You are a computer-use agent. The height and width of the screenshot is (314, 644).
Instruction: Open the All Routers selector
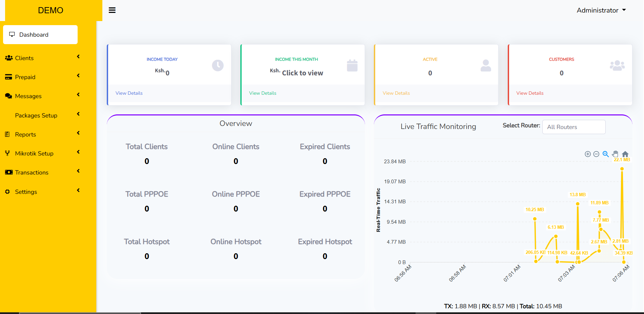pos(574,127)
